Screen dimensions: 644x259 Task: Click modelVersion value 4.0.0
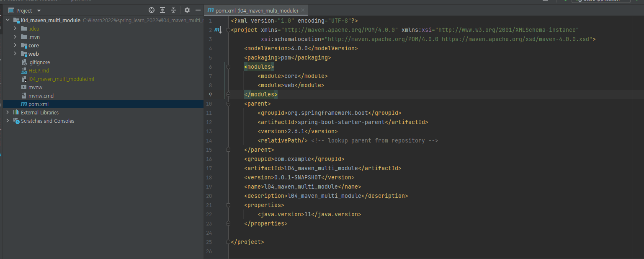[299, 48]
